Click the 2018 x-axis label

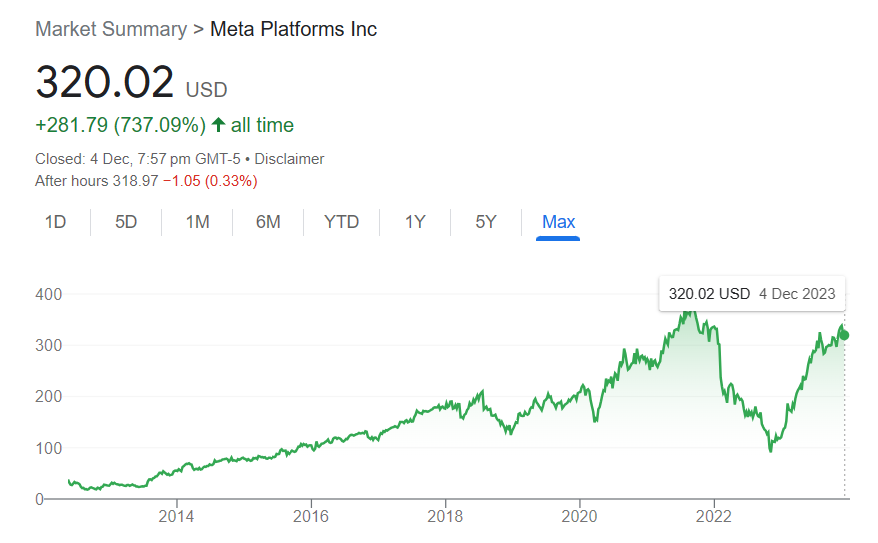[445, 517]
